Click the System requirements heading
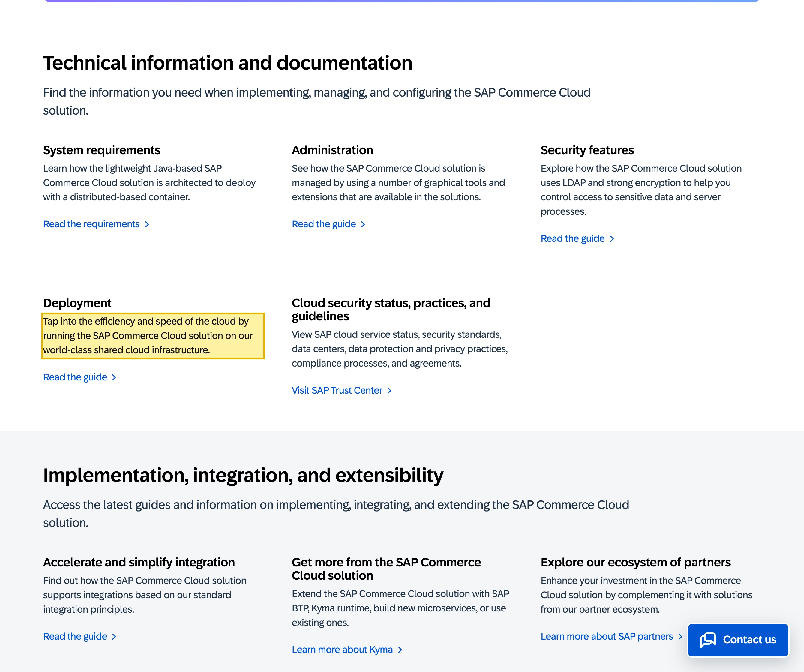The image size is (804, 672). [101, 150]
